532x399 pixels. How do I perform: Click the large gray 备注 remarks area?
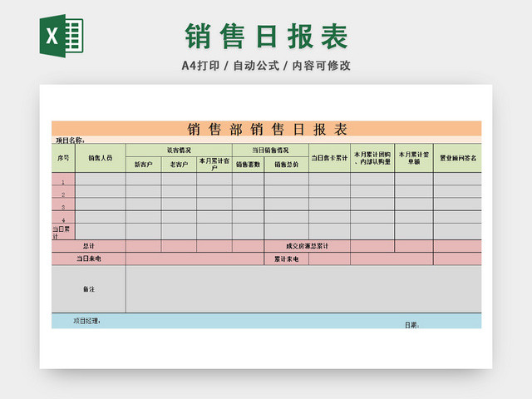[x=303, y=289]
